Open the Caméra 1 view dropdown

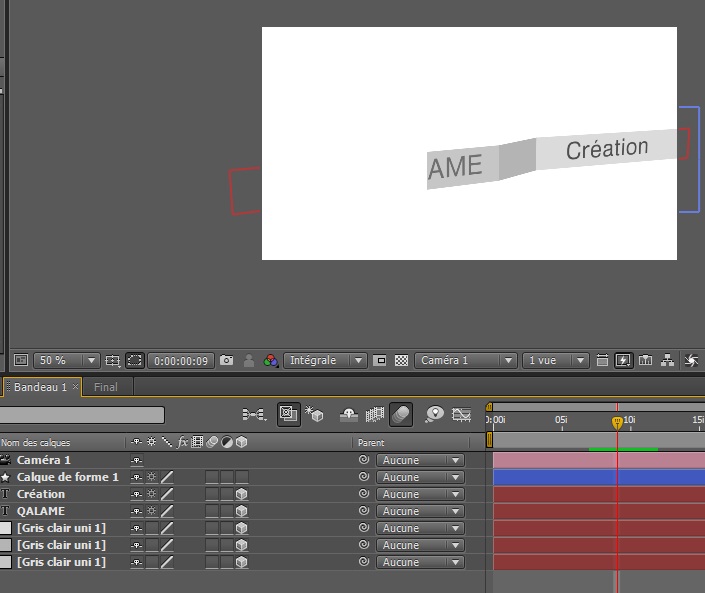click(467, 360)
